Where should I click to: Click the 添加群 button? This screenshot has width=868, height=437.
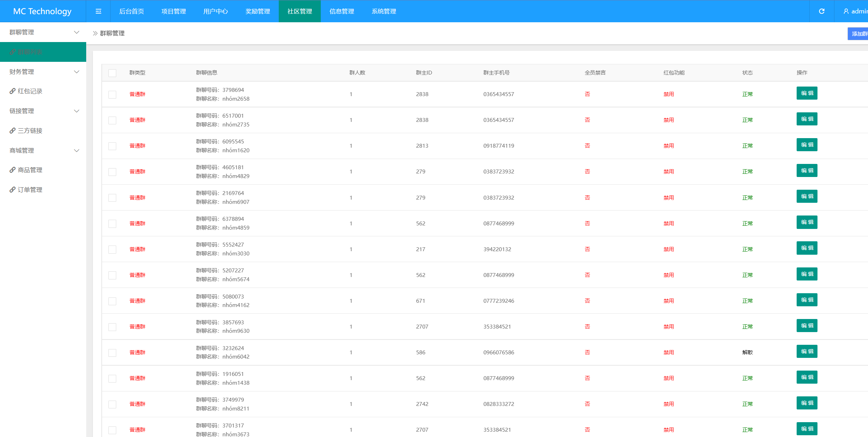click(858, 34)
